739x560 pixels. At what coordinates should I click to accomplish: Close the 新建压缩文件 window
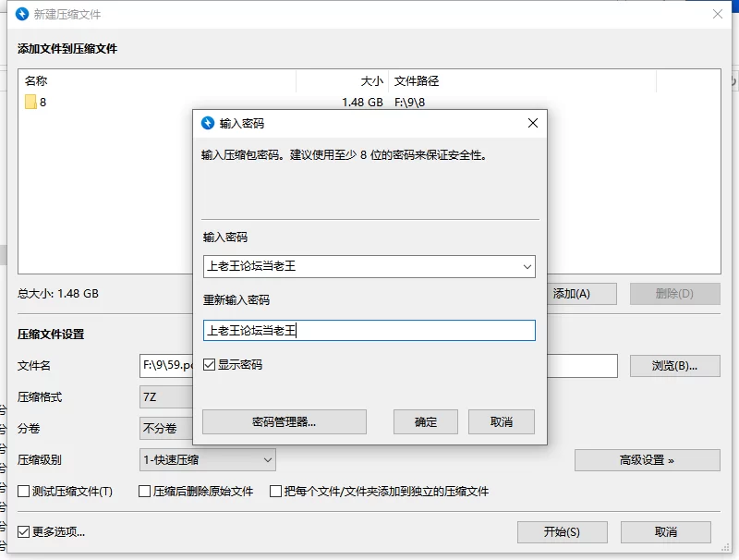click(718, 14)
